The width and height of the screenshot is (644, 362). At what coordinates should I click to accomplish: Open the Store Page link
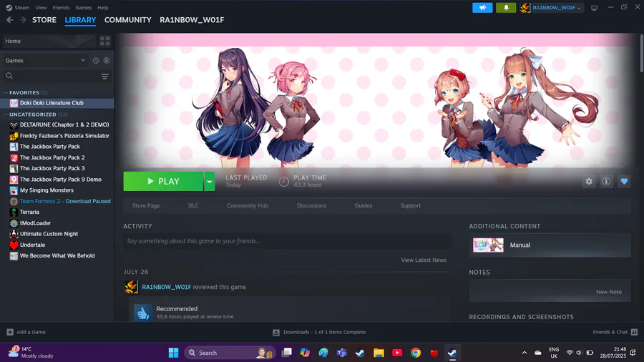(146, 205)
